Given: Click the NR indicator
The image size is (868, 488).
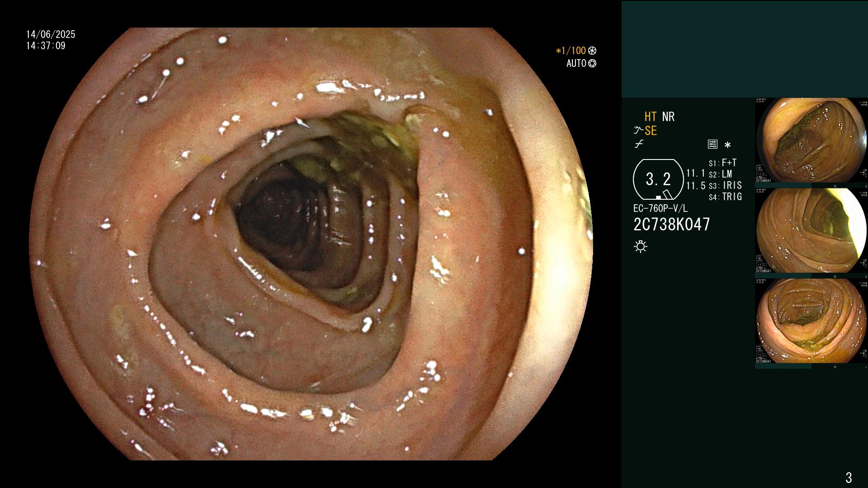Looking at the screenshot, I should click(668, 117).
